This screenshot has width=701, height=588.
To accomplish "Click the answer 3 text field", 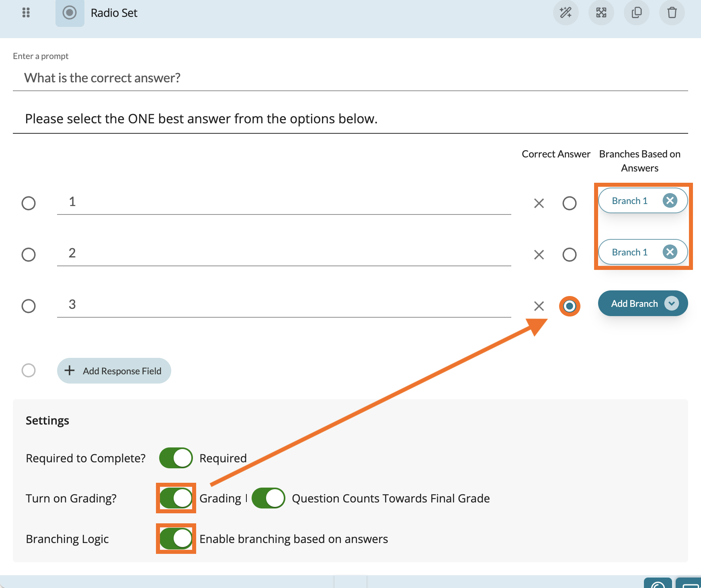I will click(x=284, y=304).
